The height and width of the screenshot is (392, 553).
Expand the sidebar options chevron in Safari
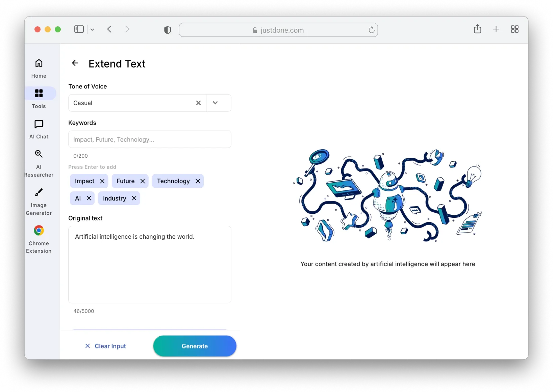click(x=92, y=29)
